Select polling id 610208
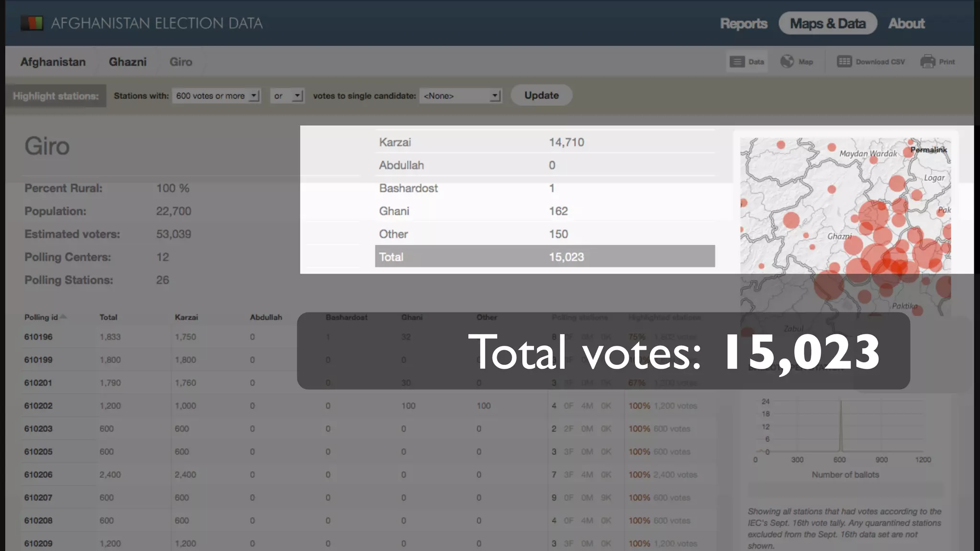Viewport: 980px width, 551px height. pos(38,520)
